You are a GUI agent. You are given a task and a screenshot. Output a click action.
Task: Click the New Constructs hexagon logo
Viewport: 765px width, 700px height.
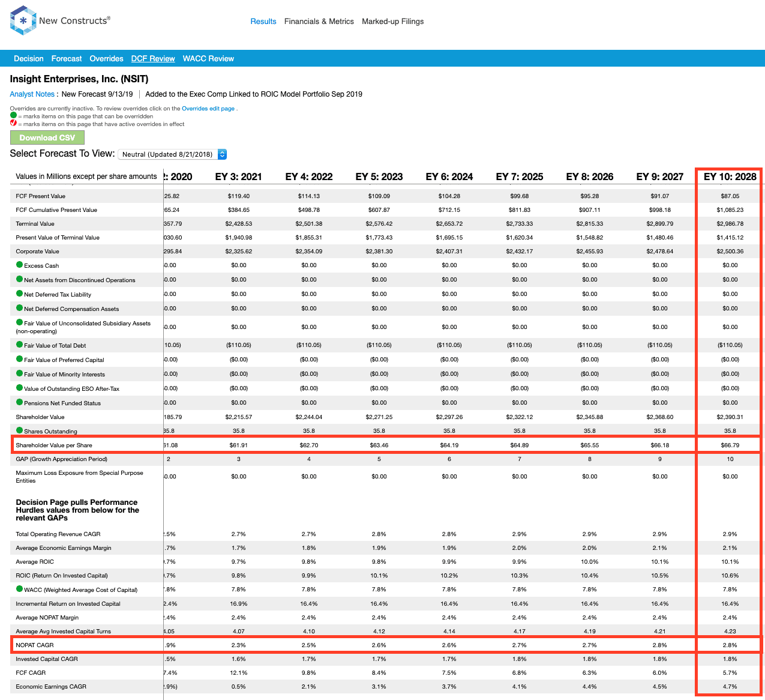click(23, 20)
